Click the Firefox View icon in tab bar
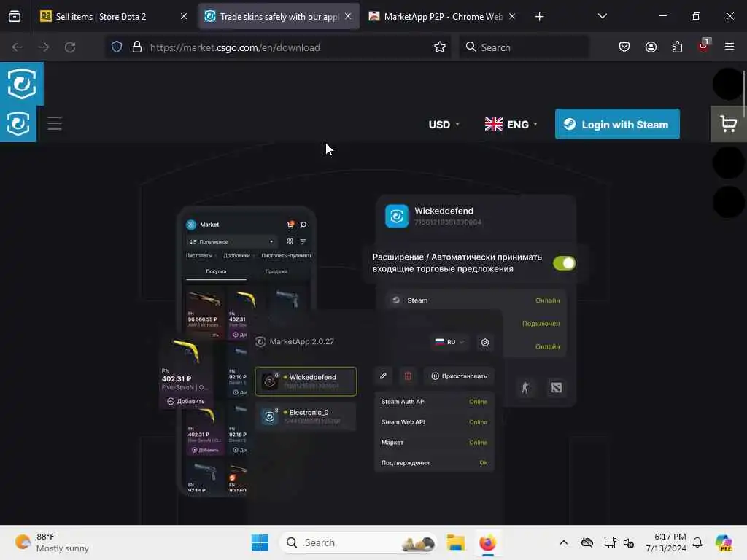Screen dimensions: 747x560 (x=15, y=16)
